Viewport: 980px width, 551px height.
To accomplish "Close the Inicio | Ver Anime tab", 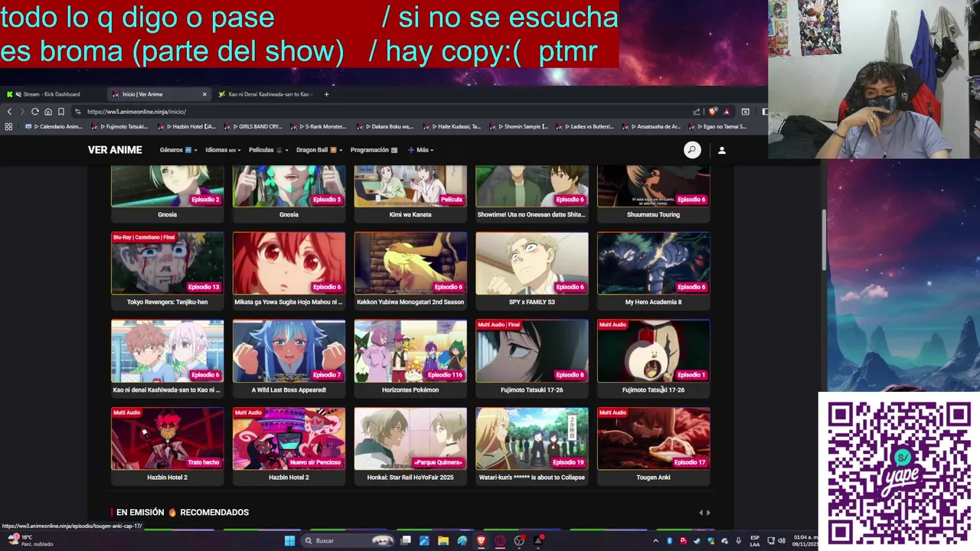I will pos(204,94).
